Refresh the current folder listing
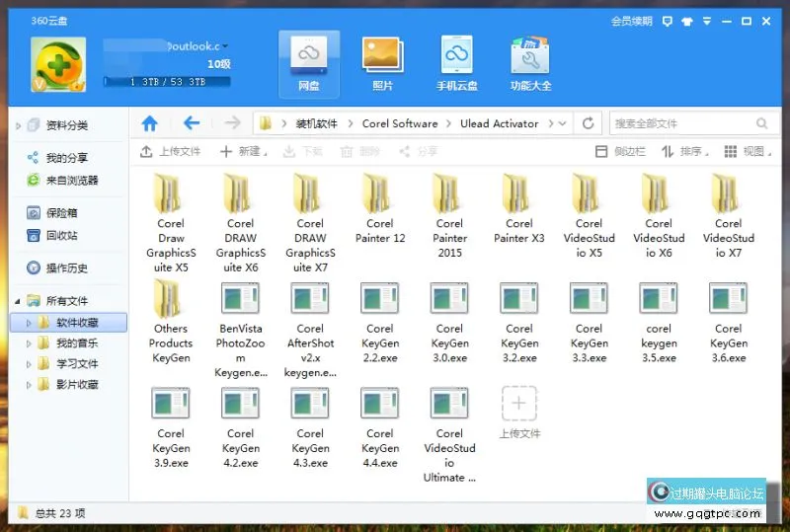 (588, 123)
